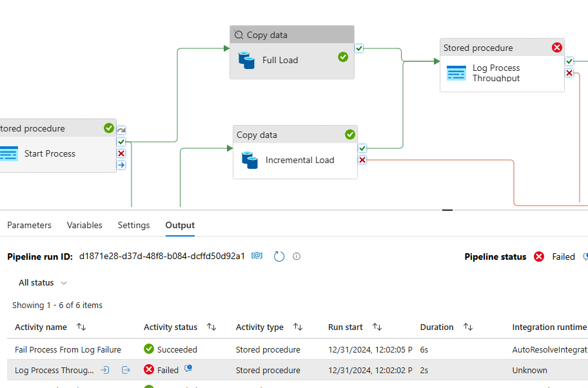Click the success connector on Full Load

[x=359, y=48]
